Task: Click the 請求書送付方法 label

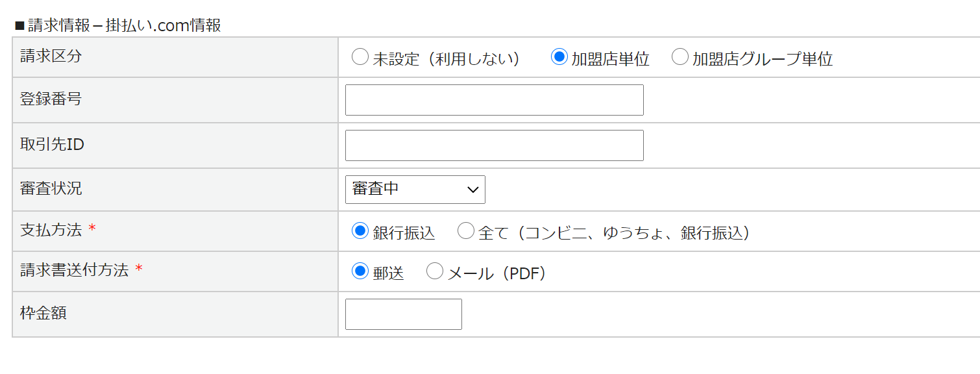Action: coord(74,270)
